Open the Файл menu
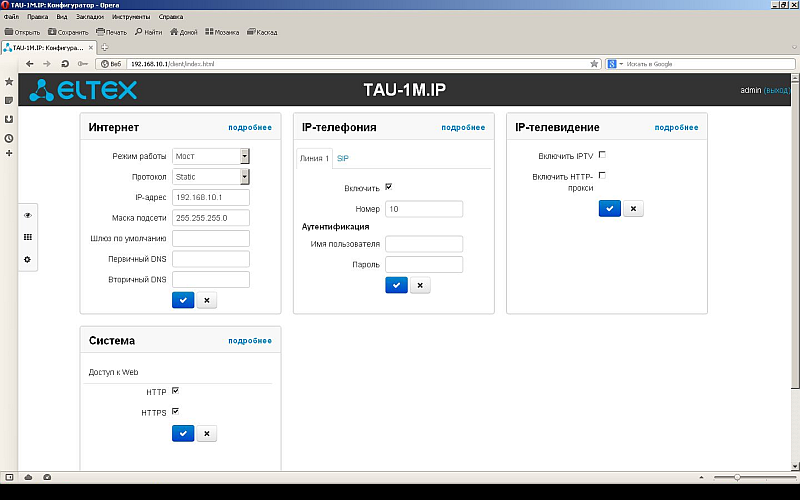The image size is (800, 500). point(11,17)
